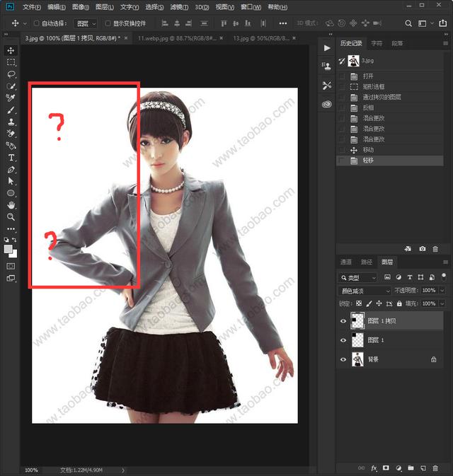Select the Lasso tool
This screenshot has width=453, height=476.
(11, 74)
